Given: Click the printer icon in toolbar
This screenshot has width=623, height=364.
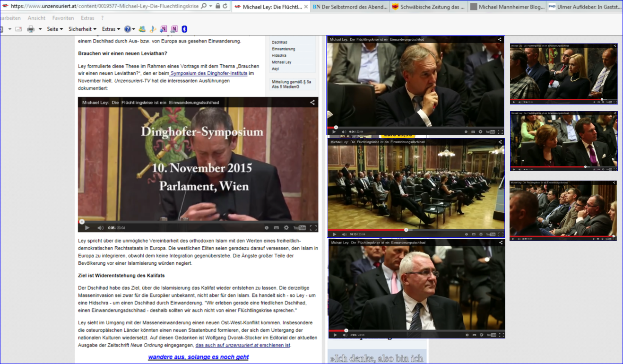Looking at the screenshot, I should click(31, 29).
